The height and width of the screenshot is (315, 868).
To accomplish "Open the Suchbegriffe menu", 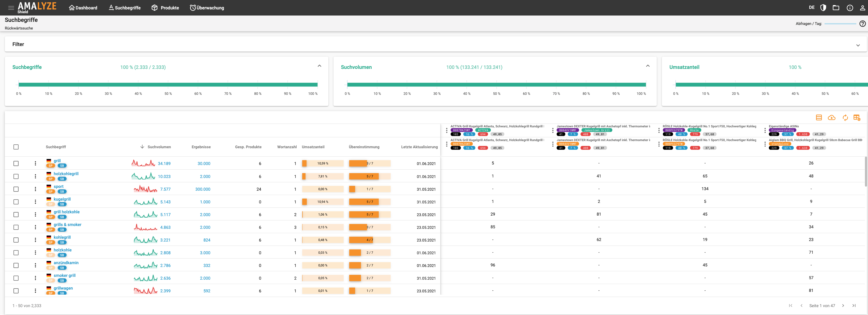I will click(124, 8).
